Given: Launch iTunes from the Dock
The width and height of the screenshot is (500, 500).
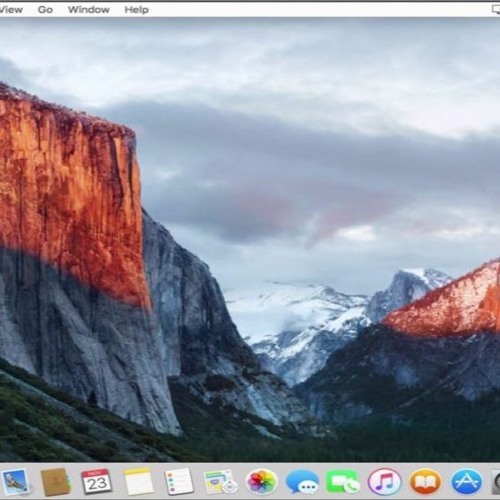Looking at the screenshot, I should click(x=384, y=481).
